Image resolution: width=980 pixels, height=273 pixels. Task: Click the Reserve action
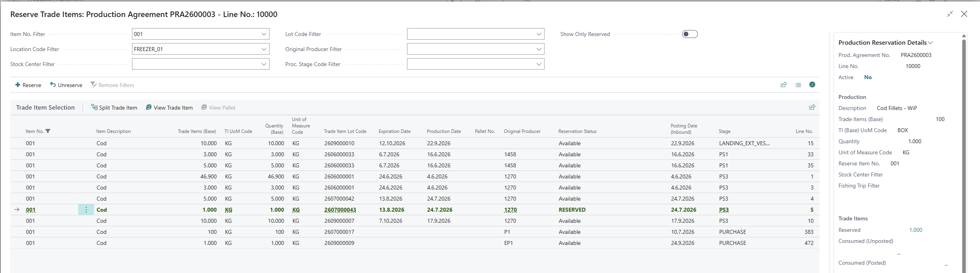tap(28, 85)
